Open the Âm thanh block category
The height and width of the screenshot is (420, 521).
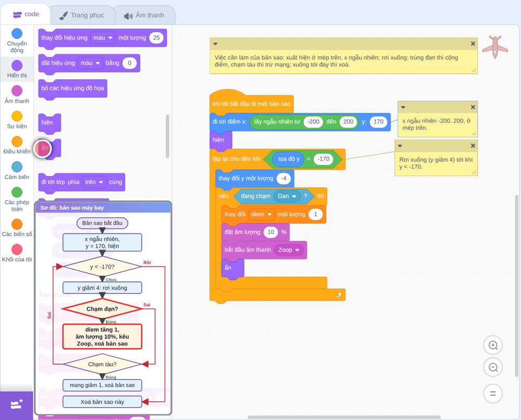pos(17,94)
